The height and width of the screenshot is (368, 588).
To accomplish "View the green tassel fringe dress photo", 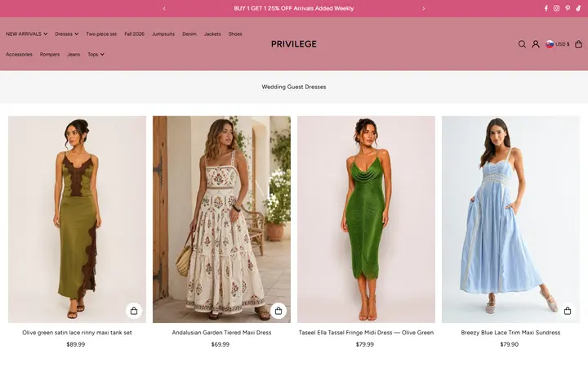I will point(367,219).
